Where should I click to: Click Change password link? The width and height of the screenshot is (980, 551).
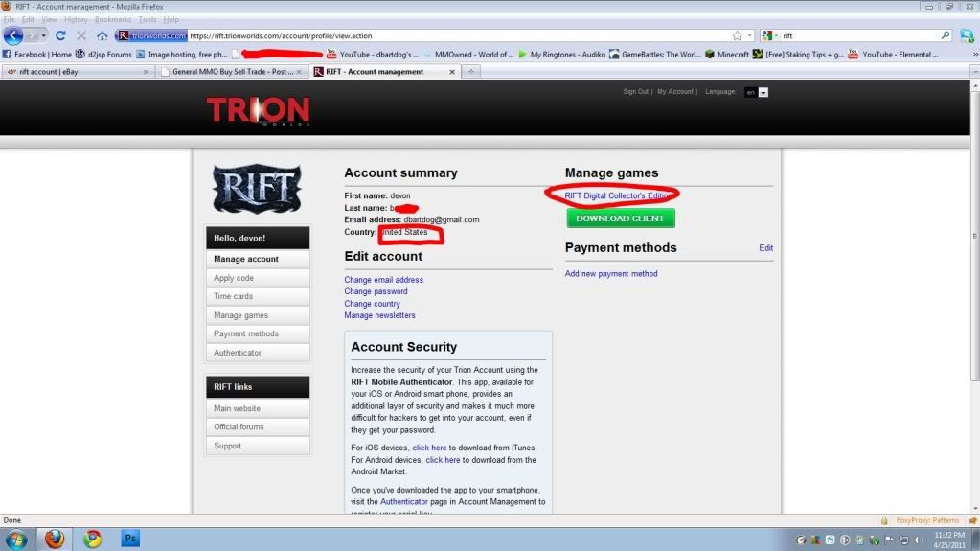(x=376, y=291)
